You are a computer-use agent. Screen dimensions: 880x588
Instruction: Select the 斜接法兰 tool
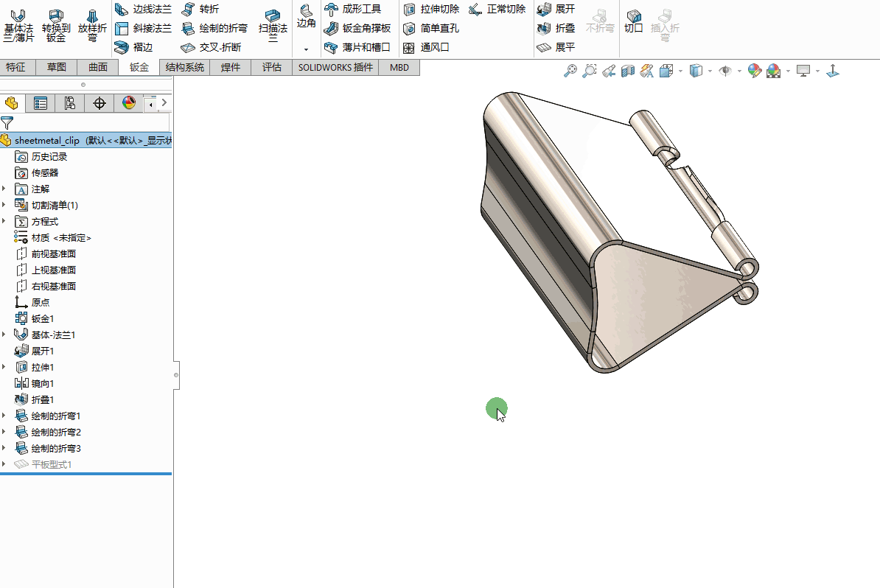pos(143,28)
